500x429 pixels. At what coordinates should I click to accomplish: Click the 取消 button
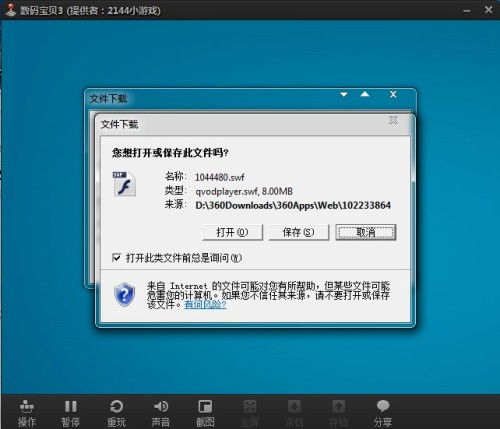tap(366, 232)
